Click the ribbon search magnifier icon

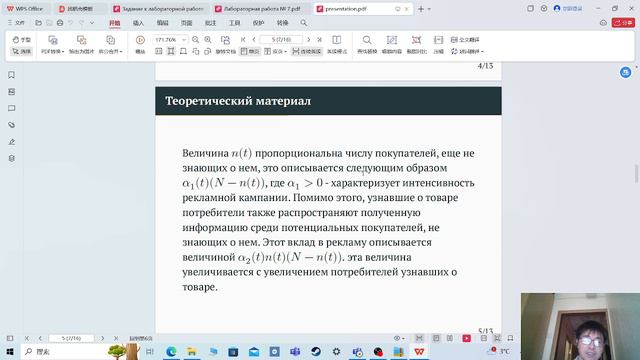(x=304, y=23)
